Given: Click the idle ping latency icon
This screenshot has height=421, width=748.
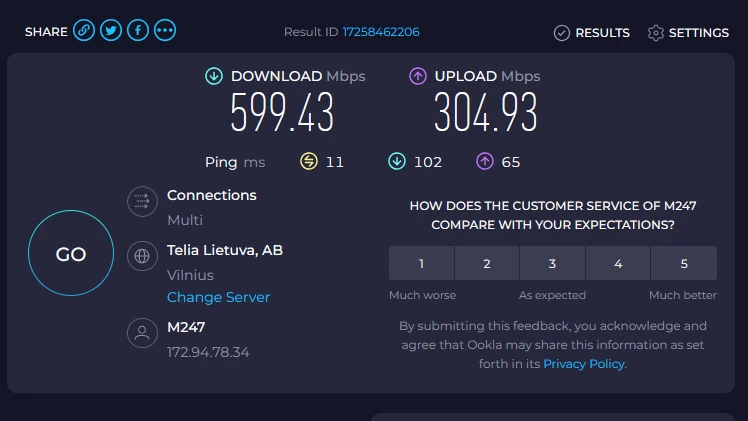Looking at the screenshot, I should (x=309, y=161).
